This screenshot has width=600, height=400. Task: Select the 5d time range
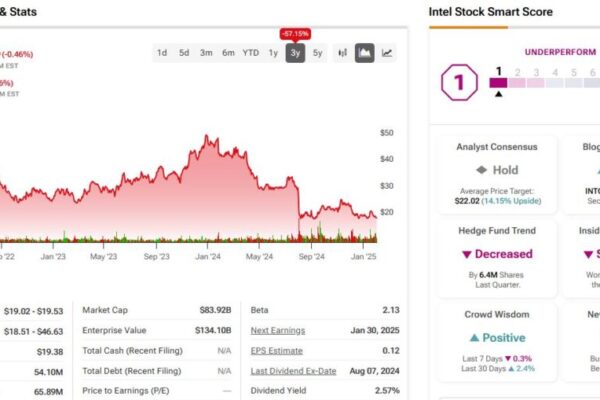(184, 53)
